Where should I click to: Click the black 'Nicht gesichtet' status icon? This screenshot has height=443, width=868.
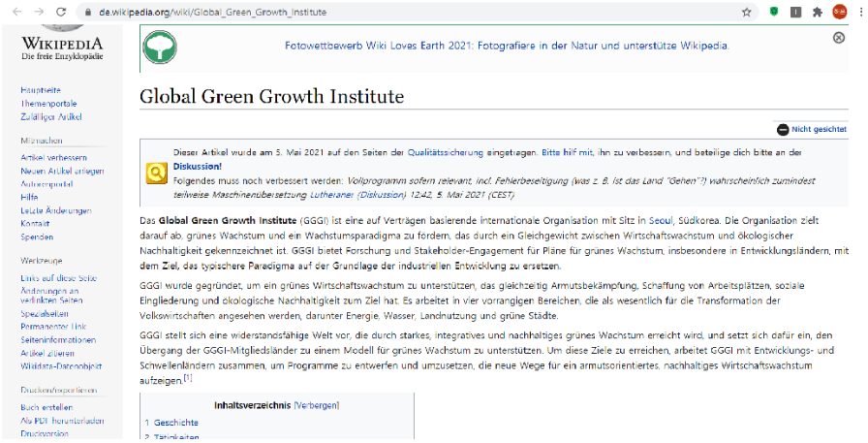[782, 130]
